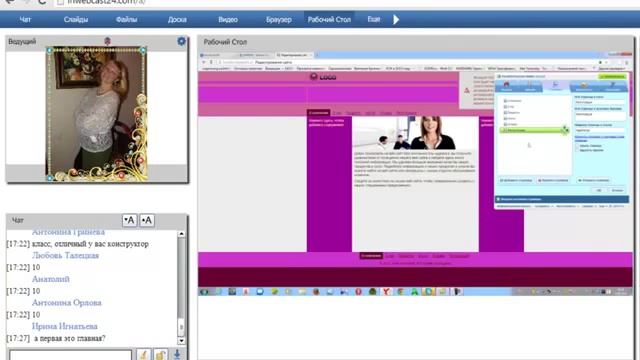Click the home icon tab in dialog

[507, 85]
